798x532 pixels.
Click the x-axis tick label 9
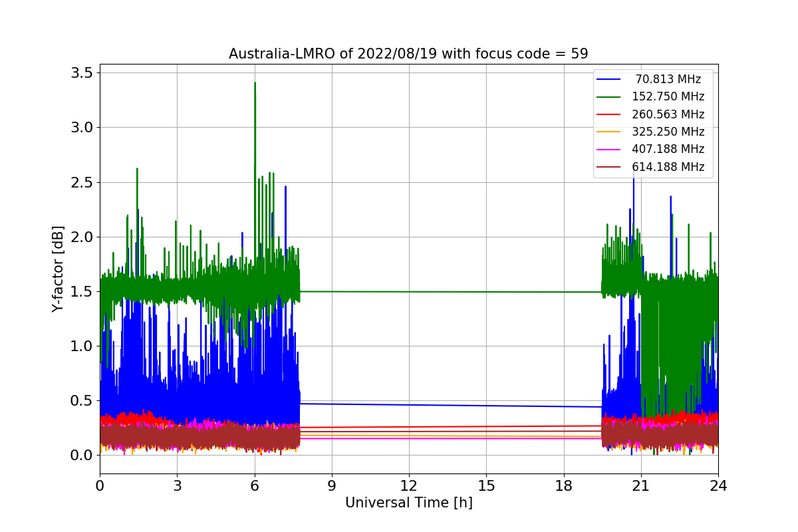tap(331, 485)
